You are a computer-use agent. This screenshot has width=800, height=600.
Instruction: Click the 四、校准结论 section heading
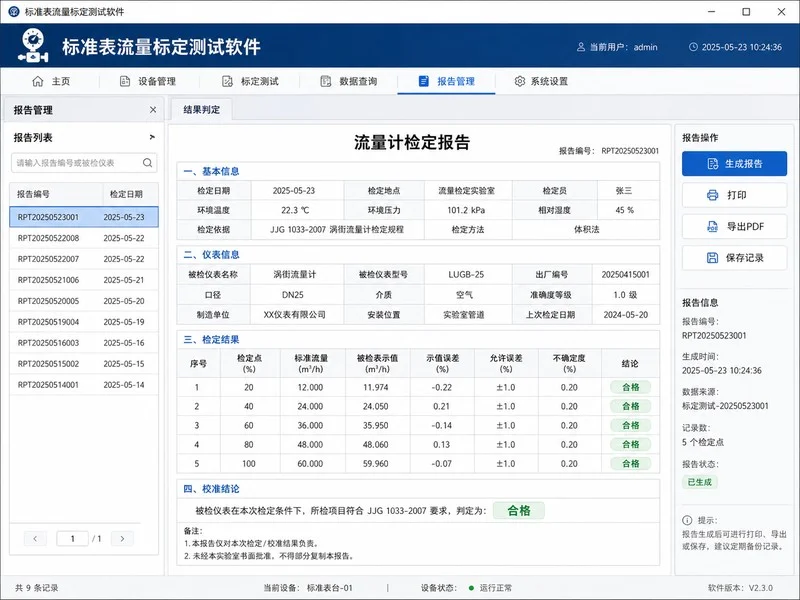tap(211, 489)
